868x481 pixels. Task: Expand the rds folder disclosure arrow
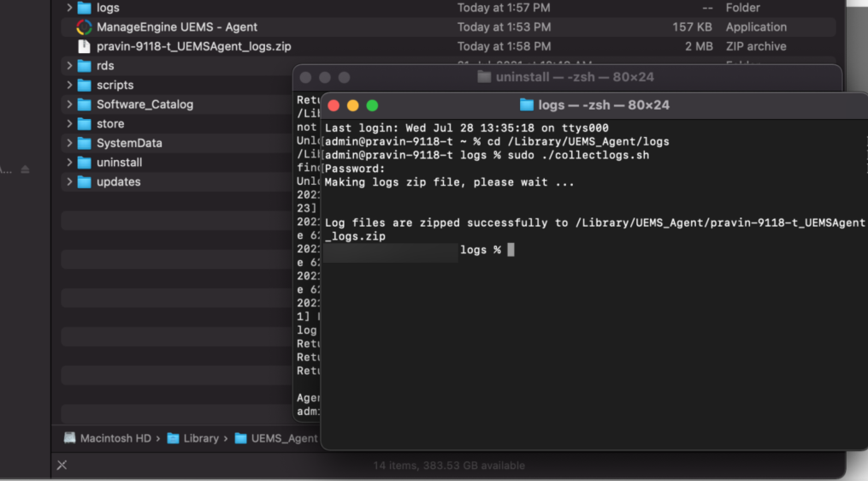click(68, 66)
